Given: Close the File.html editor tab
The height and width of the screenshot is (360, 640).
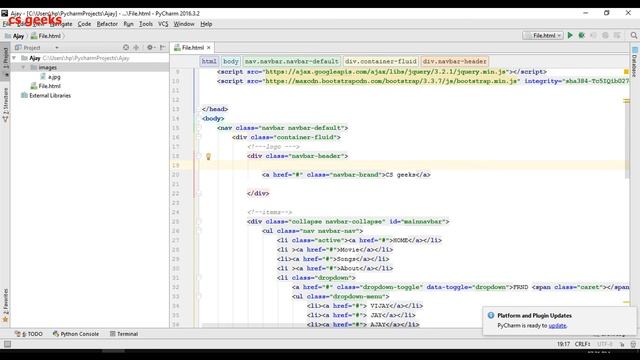Looking at the screenshot, I should tap(209, 48).
